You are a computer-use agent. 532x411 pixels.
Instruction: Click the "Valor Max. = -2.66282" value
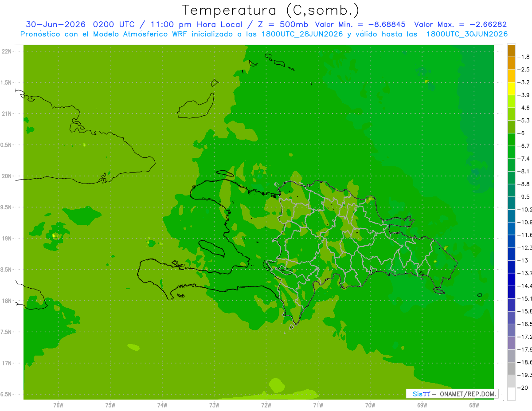point(460,24)
